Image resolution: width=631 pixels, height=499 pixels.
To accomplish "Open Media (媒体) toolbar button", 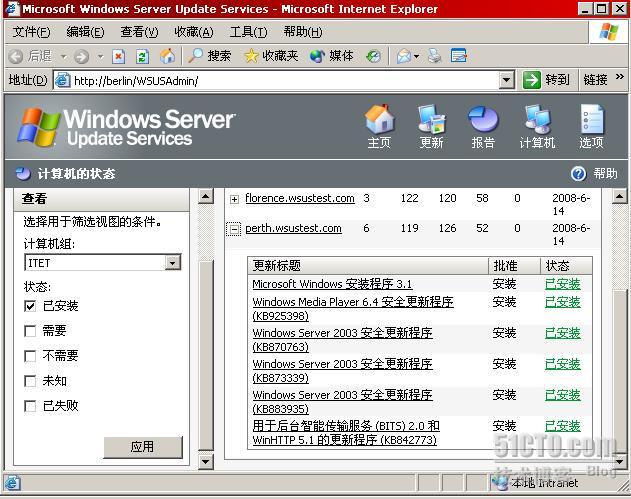I will (x=332, y=56).
